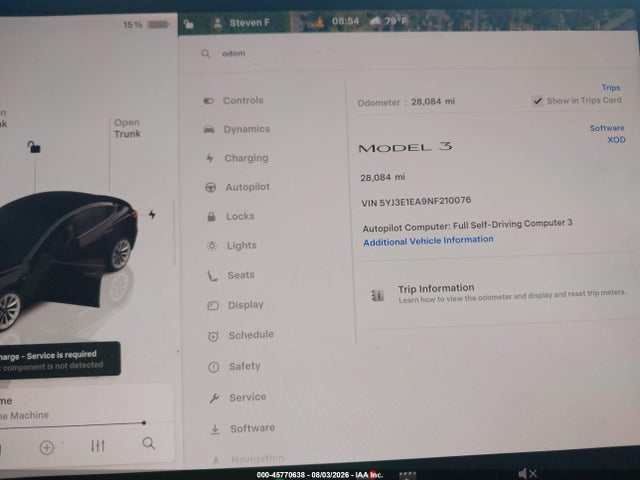The width and height of the screenshot is (640, 480).
Task: Tap the Service is required alert banner
Action: tap(60, 360)
